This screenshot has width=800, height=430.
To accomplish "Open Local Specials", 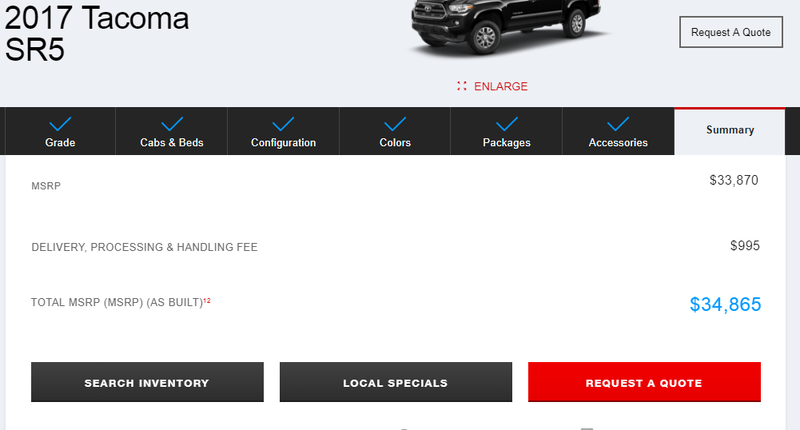I will tap(395, 382).
